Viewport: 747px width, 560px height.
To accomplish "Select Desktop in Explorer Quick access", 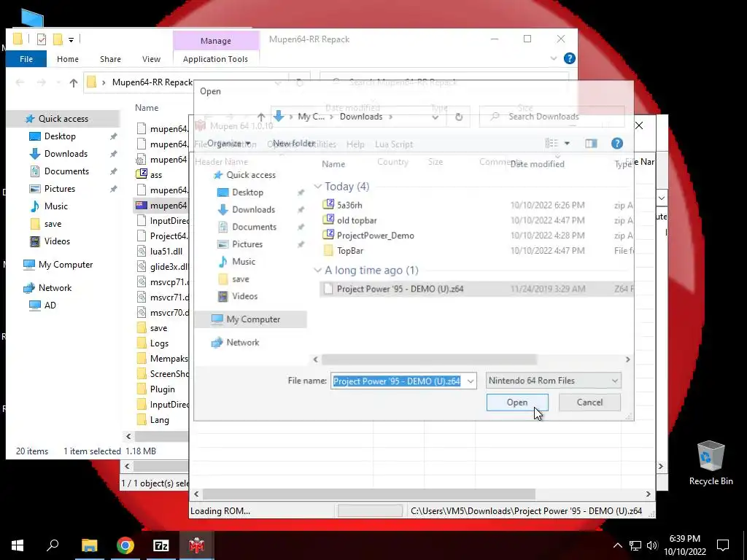I will pos(60,136).
